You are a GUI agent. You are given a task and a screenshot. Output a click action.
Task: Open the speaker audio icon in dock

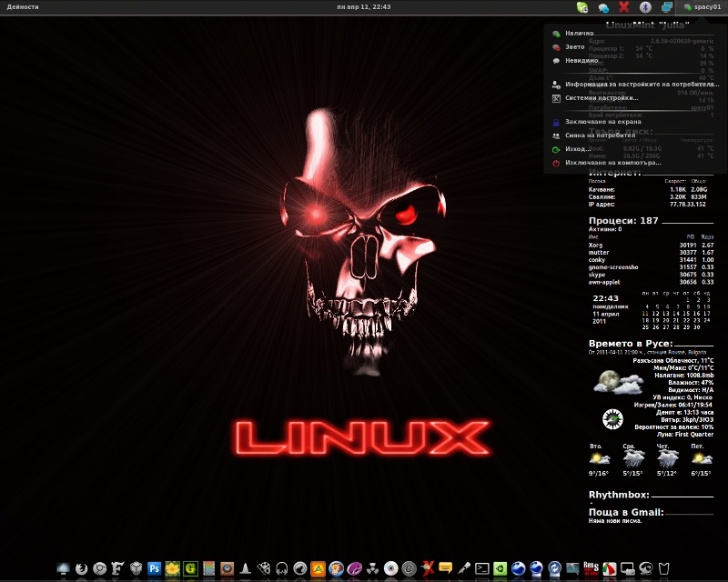click(227, 568)
